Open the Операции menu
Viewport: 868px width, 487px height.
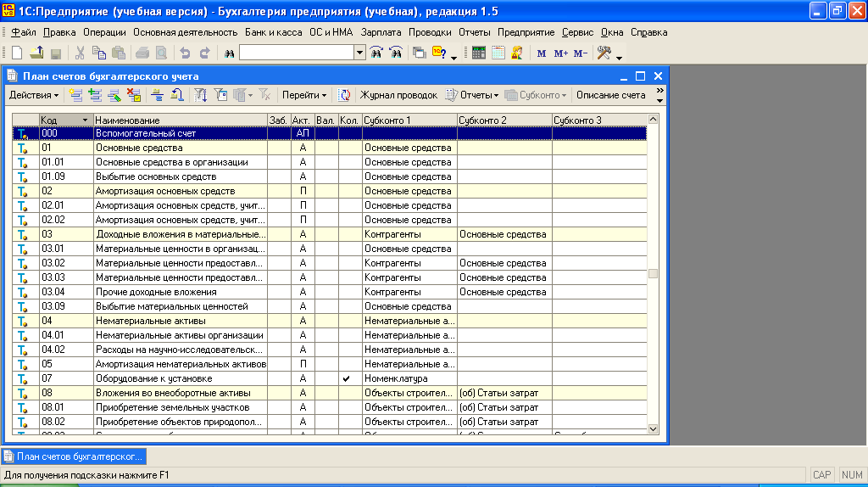click(104, 32)
